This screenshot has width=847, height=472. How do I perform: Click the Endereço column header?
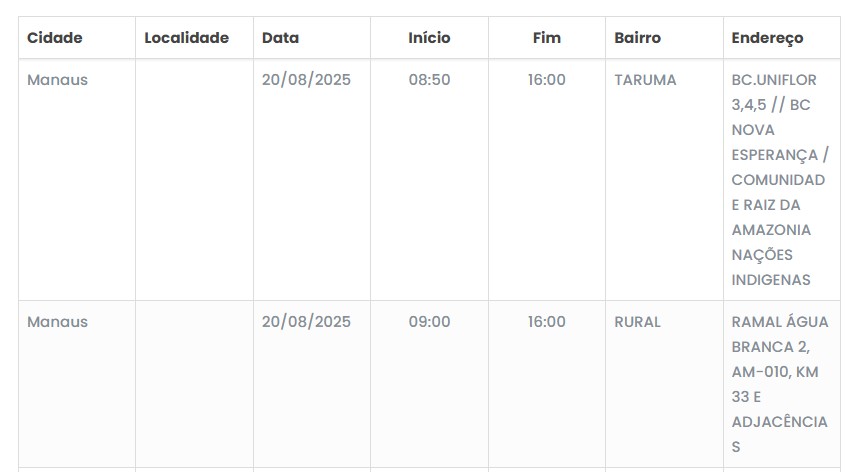coord(767,38)
